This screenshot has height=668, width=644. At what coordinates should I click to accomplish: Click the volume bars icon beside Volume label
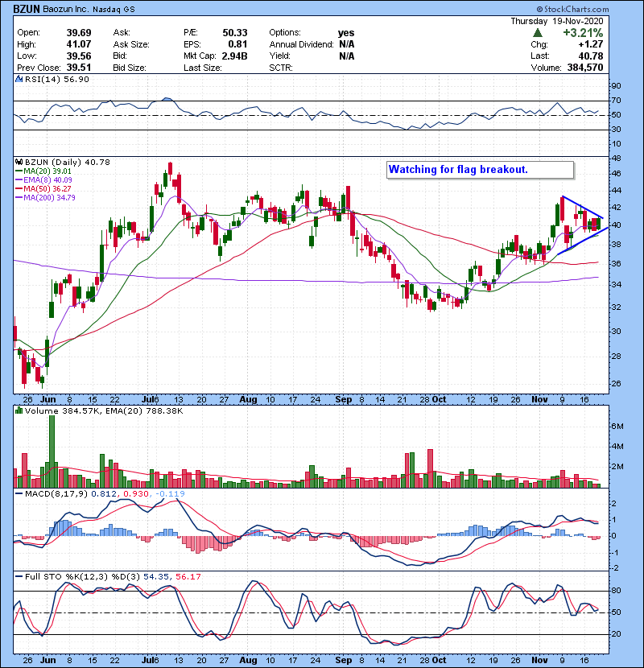point(19,410)
